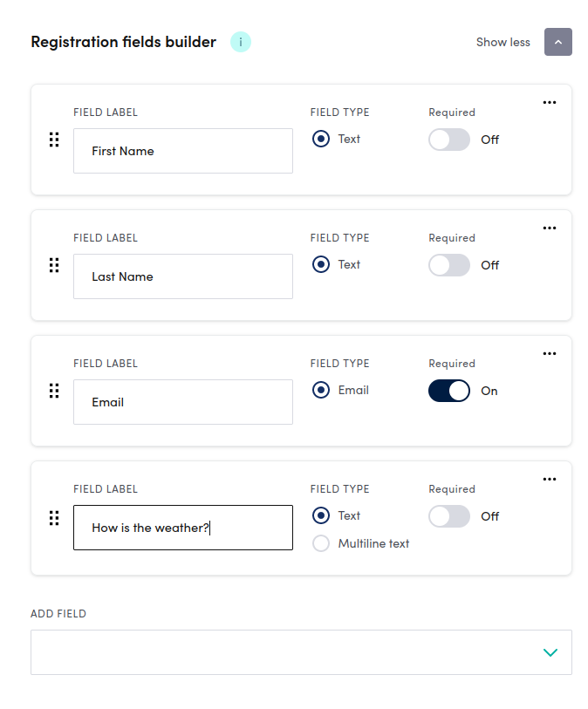Select the Email field type radio button
This screenshot has width=588, height=709.
[322, 390]
